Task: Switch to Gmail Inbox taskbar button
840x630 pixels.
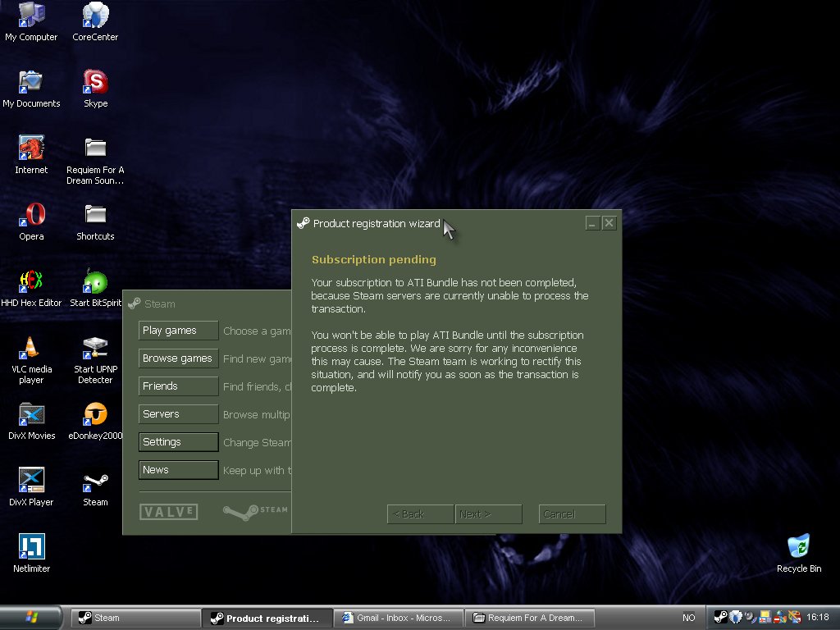Action: pos(398,618)
